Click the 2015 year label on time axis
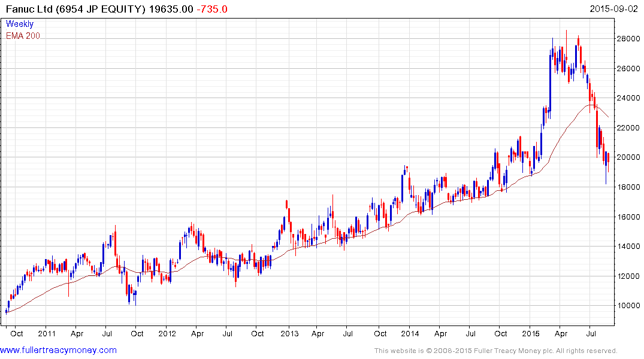 tap(531, 333)
